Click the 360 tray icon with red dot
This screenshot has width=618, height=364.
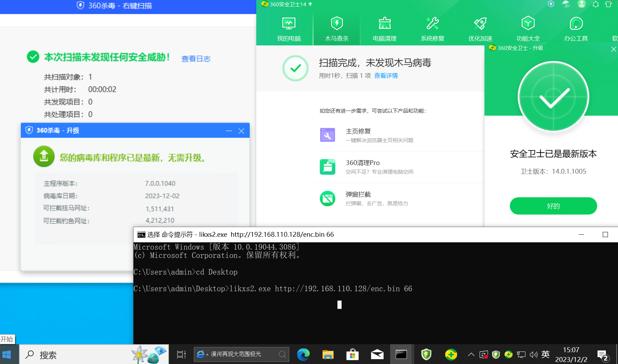tap(484, 355)
